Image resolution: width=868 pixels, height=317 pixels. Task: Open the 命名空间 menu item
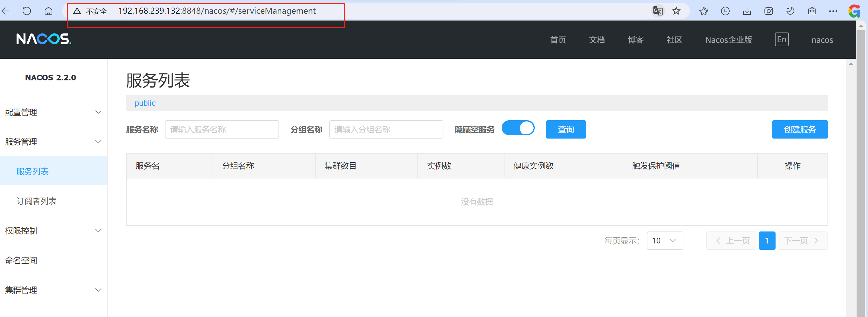click(21, 260)
